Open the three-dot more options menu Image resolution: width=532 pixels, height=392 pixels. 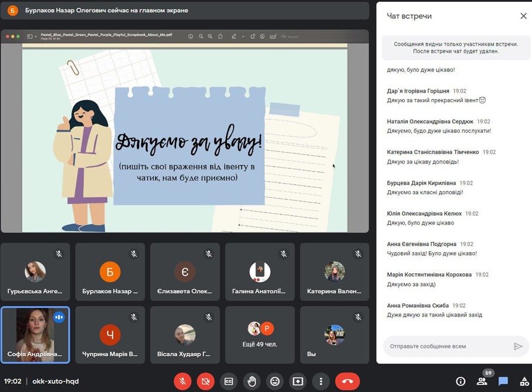coord(320,381)
